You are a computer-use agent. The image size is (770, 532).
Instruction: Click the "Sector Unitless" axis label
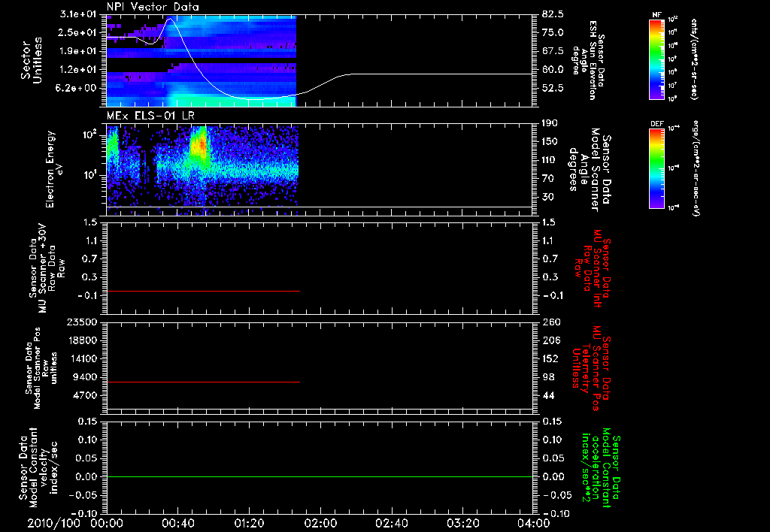(31, 60)
